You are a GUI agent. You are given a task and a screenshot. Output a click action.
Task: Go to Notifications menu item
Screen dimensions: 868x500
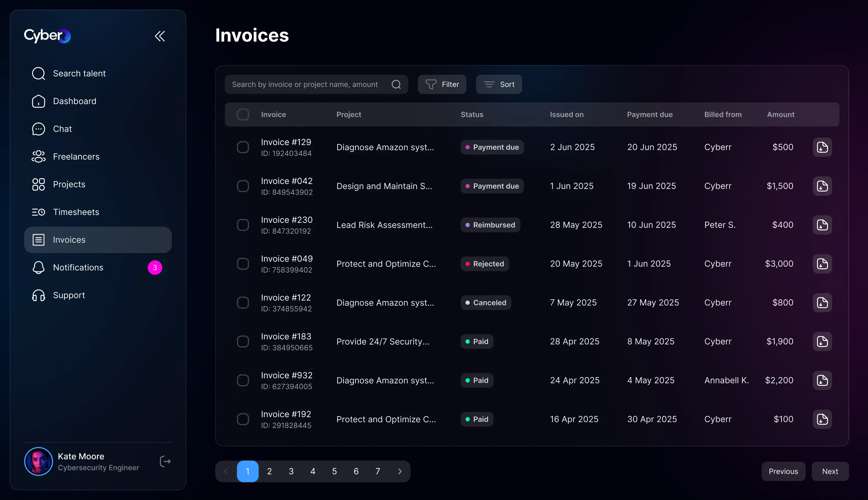78,267
